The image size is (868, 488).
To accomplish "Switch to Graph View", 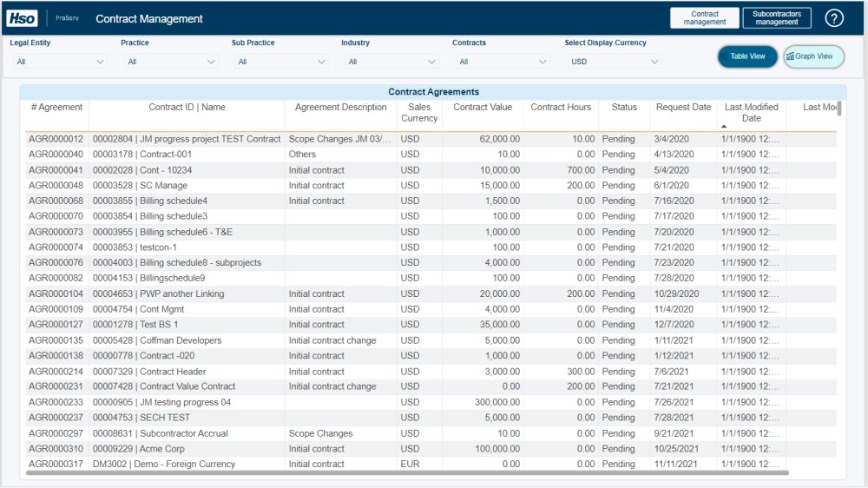I will pos(813,56).
